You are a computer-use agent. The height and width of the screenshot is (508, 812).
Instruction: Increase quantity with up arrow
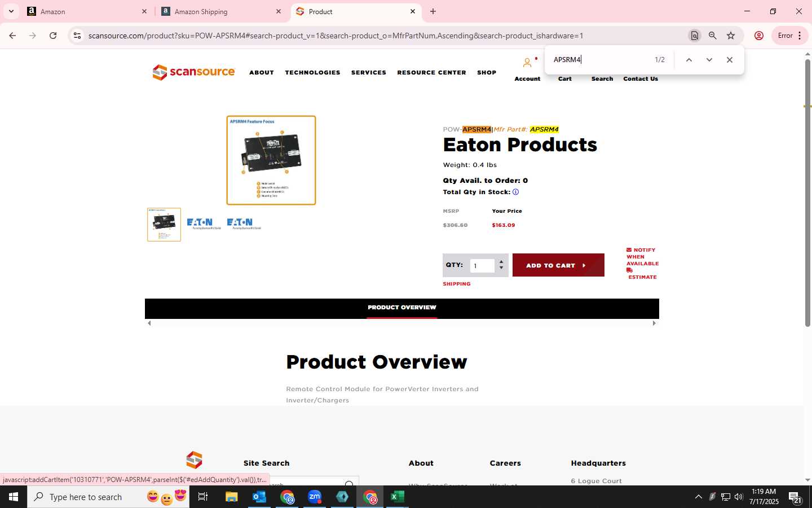501,262
